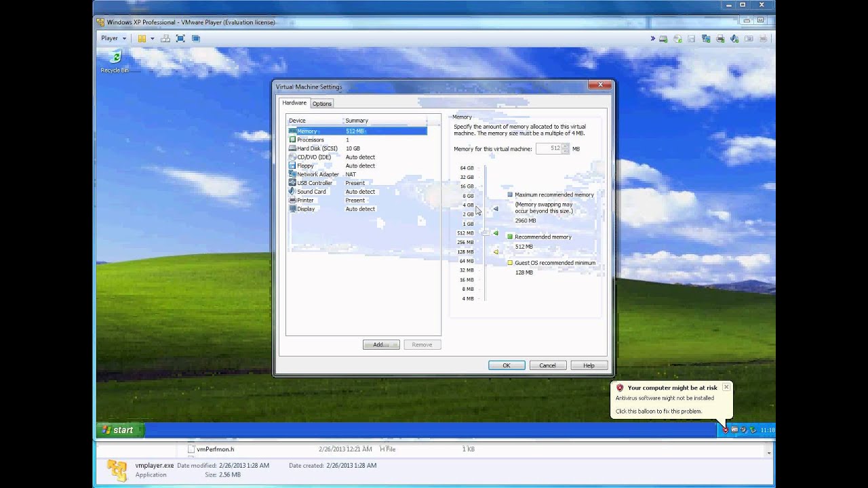Click green Recommended memory legend swatch
Image resolution: width=868 pixels, height=488 pixels.
click(510, 237)
